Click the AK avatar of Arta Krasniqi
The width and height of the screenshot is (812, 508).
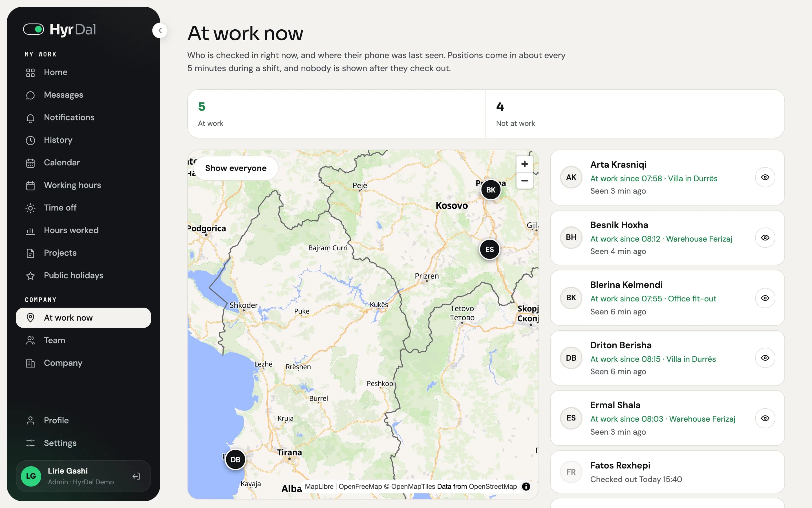pyautogui.click(x=571, y=177)
